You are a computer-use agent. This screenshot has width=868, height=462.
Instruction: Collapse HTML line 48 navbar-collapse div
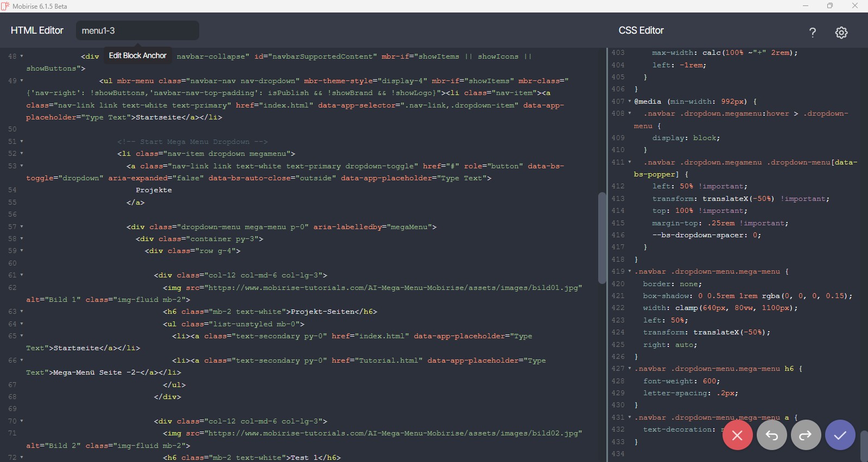(22, 56)
